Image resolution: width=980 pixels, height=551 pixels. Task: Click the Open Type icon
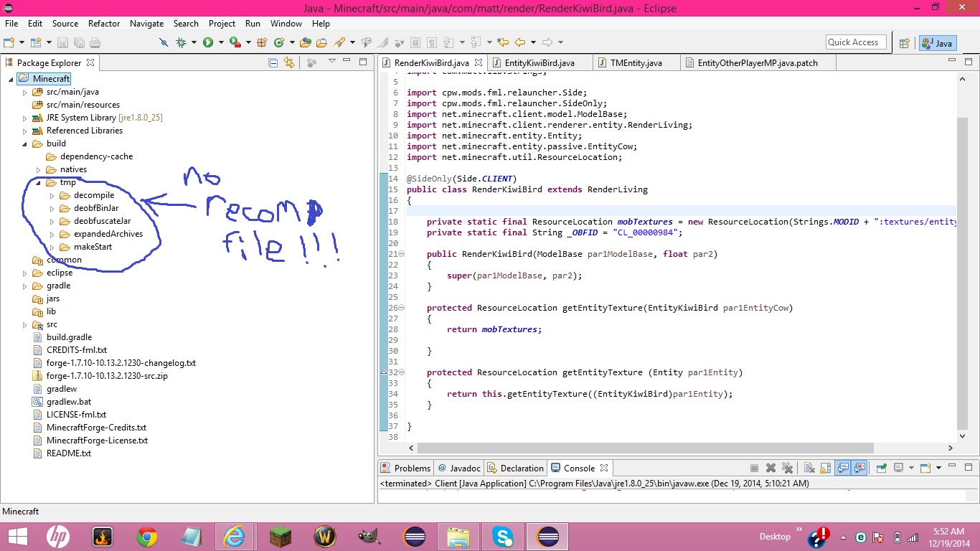click(x=306, y=42)
